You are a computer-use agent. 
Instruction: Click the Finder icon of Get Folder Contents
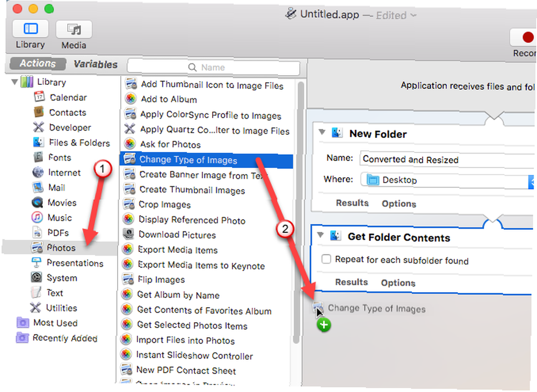point(335,236)
